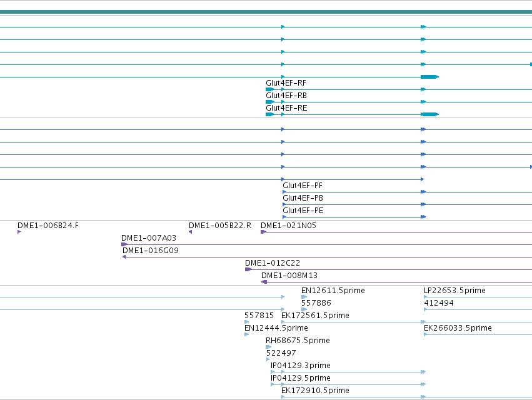Click the DME1-012C22 start arrow glyph

coord(248,270)
